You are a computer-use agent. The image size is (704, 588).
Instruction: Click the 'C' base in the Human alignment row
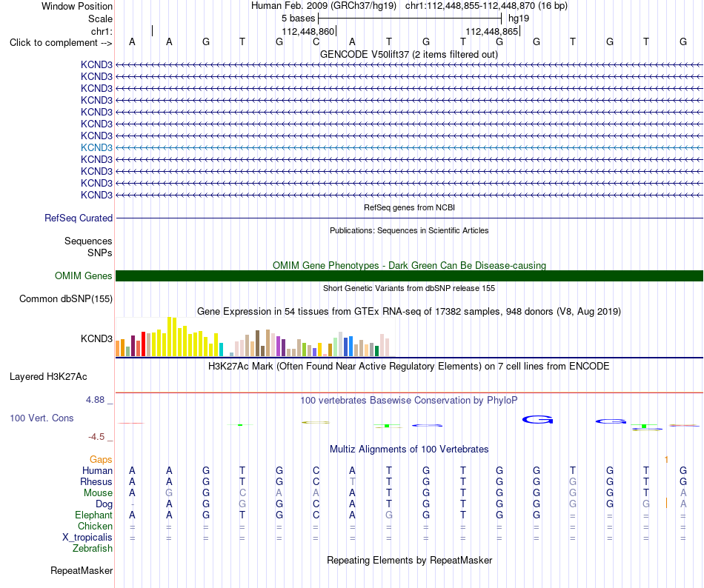tap(316, 470)
